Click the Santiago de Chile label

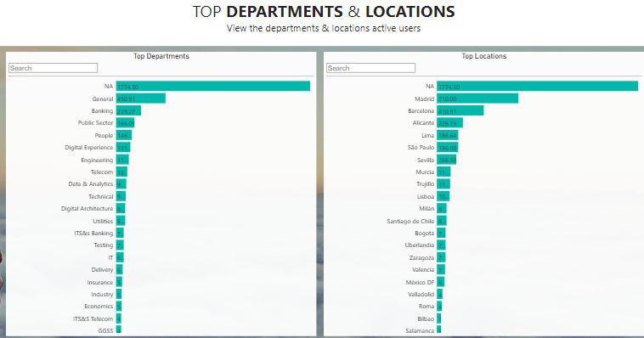point(410,222)
